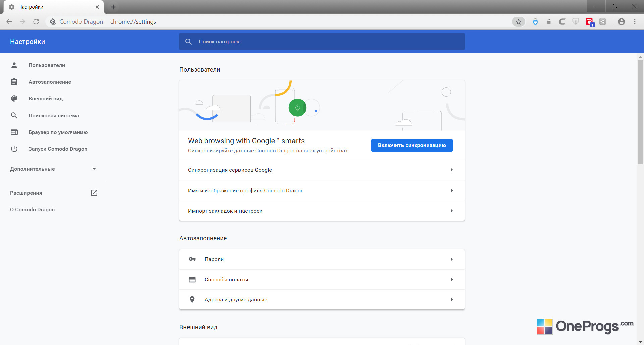The width and height of the screenshot is (644, 345).
Task: Click the Настройки header title
Action: 28,42
